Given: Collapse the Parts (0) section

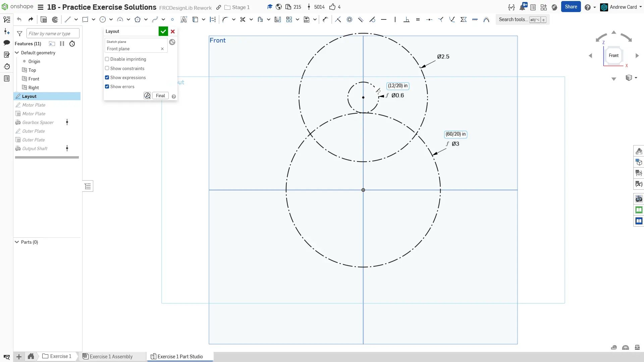Looking at the screenshot, I should pos(17,242).
